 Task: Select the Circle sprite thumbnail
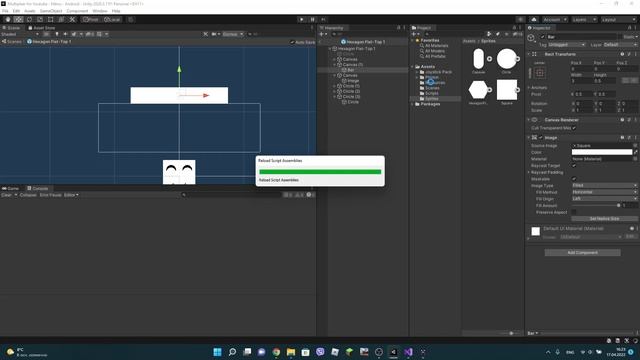(507, 60)
